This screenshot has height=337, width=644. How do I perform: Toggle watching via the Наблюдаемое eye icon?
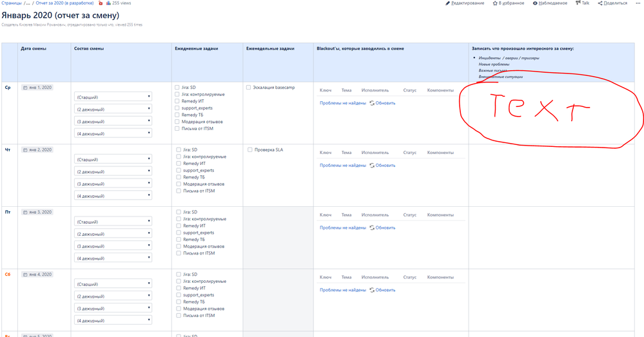[535, 3]
